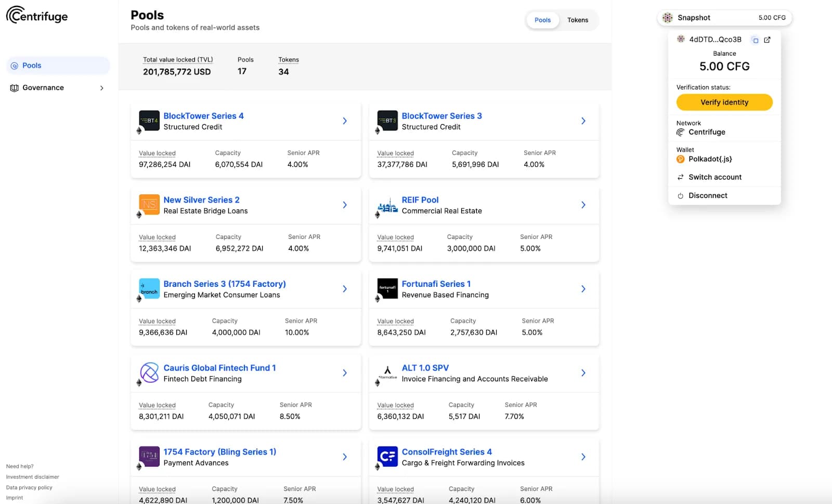Open the Imprint footer link
The width and height of the screenshot is (832, 504).
pyautogui.click(x=15, y=498)
